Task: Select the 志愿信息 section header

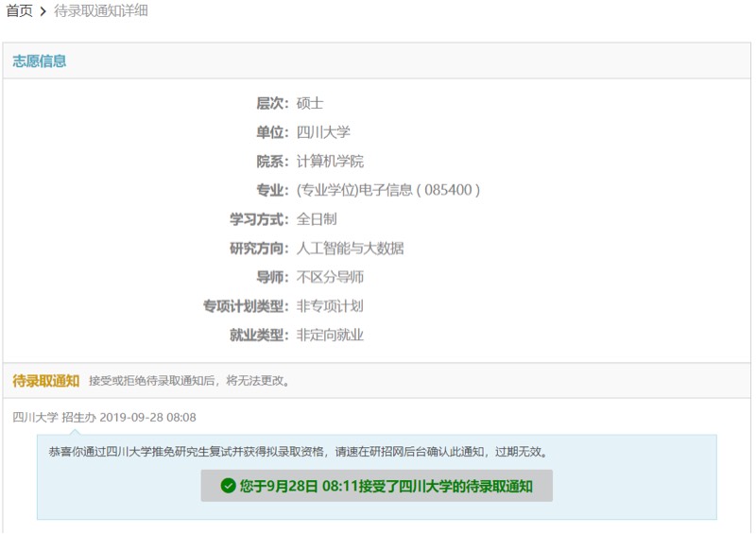Action: pyautogui.click(x=39, y=61)
